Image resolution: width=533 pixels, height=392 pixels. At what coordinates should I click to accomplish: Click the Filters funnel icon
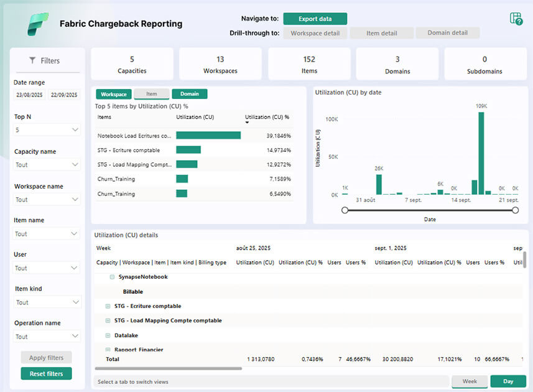coord(32,60)
